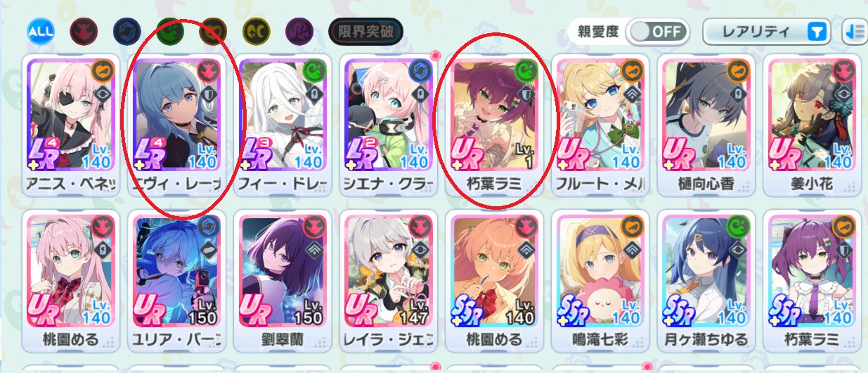Filter by the red attribute icon
The image size is (868, 373).
82,32
